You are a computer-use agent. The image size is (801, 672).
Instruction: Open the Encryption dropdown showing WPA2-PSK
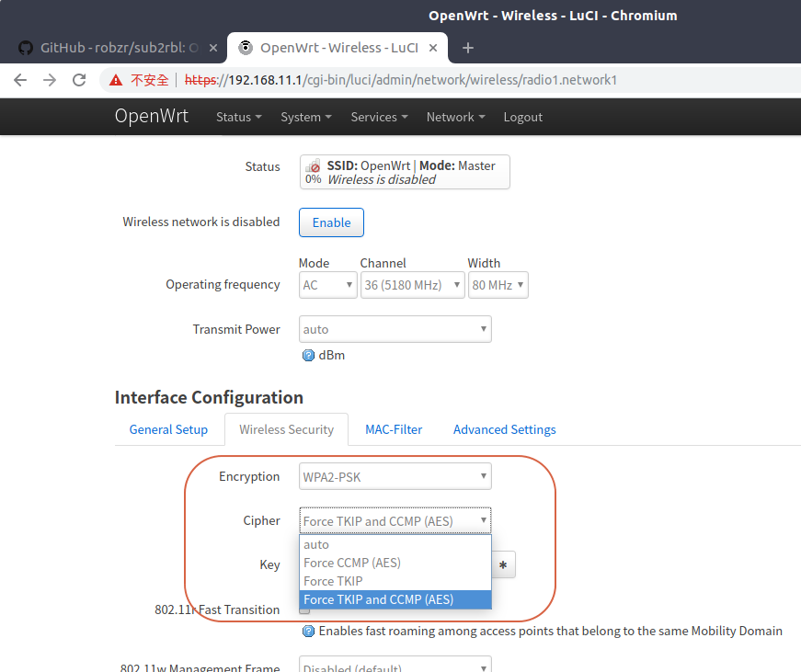pyautogui.click(x=395, y=476)
